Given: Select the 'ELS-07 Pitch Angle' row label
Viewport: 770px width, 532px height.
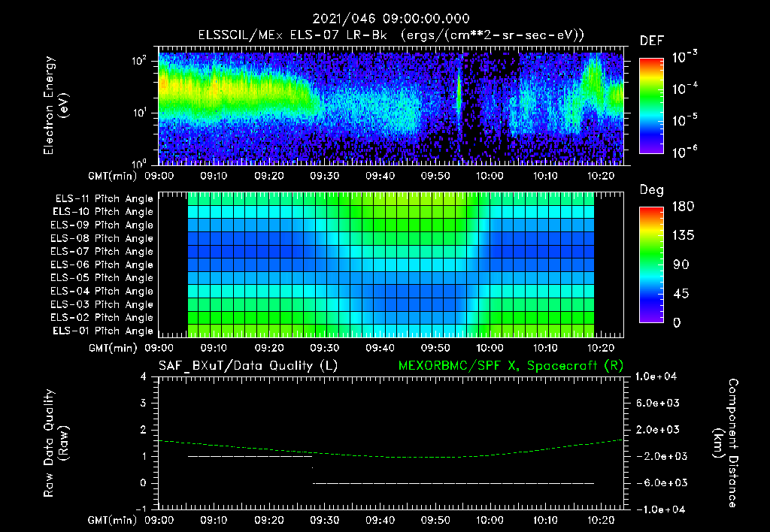Looking at the screenshot, I should pyautogui.click(x=102, y=251).
